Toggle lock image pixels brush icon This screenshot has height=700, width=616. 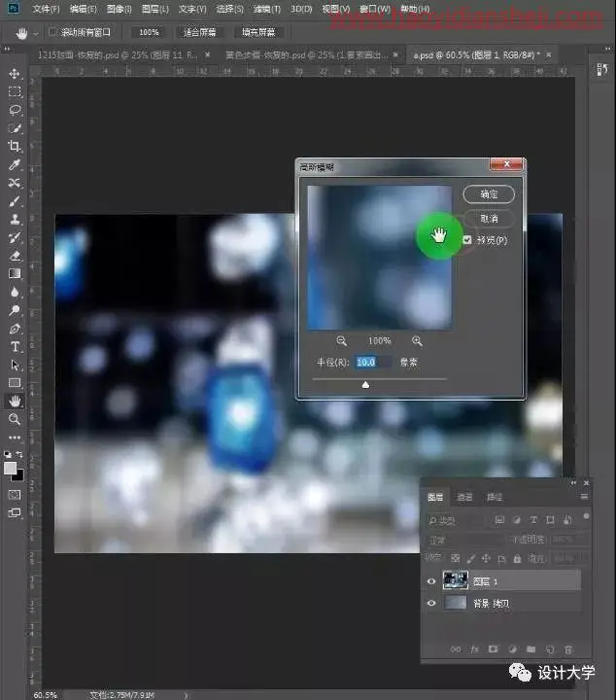(470, 558)
